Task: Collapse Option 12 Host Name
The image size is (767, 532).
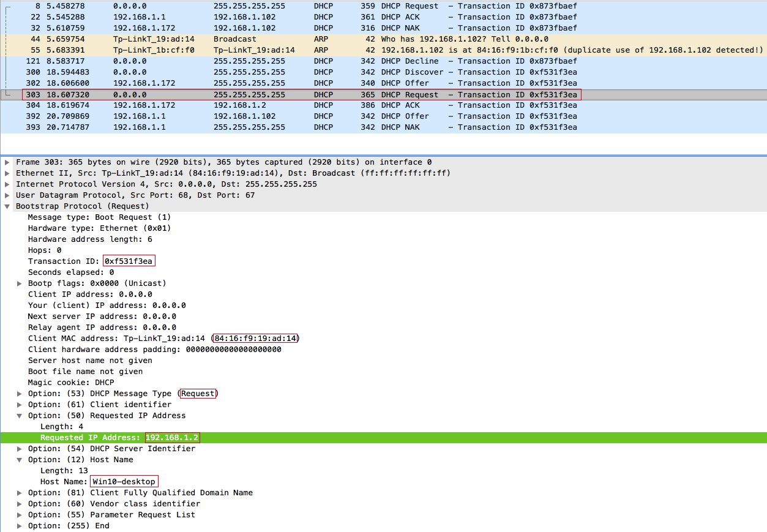Action: (20, 460)
